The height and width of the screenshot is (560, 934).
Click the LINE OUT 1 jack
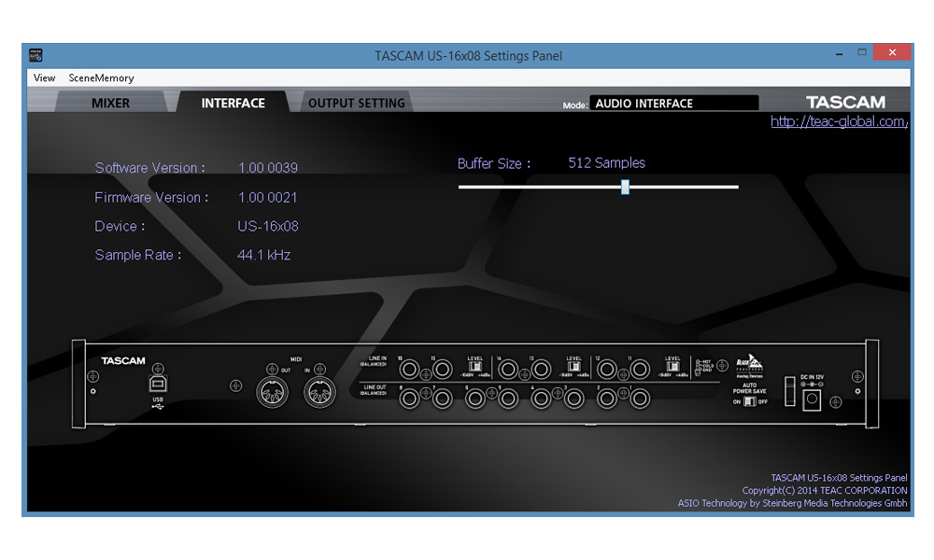[641, 399]
